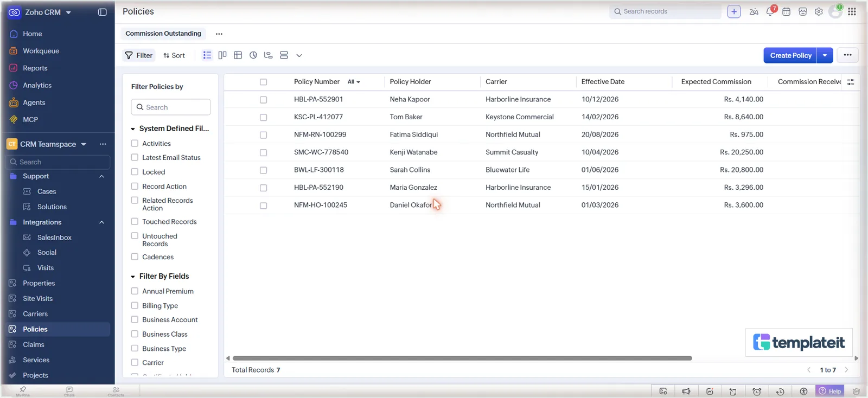868x398 pixels.
Task: Open the Policy Number 'All' dropdown
Action: pos(354,82)
